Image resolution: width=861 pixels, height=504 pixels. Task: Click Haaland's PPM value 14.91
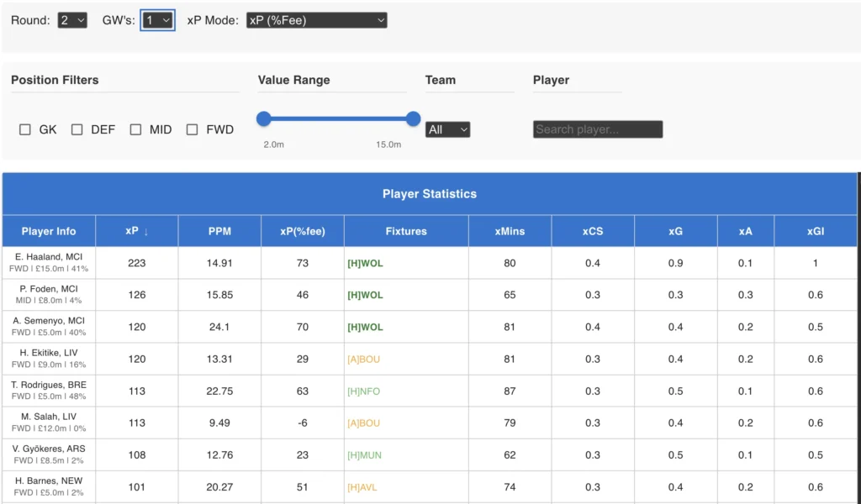coord(219,263)
